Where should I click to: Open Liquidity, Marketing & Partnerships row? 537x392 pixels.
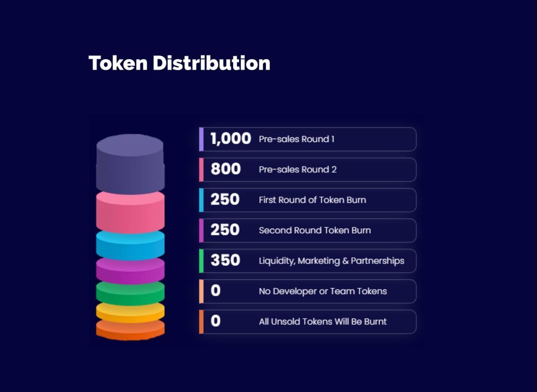coord(308,261)
